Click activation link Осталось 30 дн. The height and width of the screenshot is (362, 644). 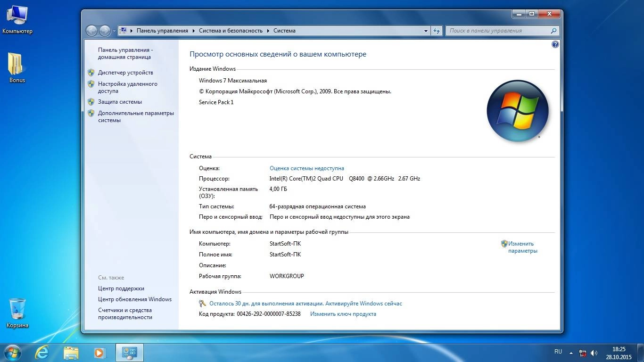tap(305, 304)
